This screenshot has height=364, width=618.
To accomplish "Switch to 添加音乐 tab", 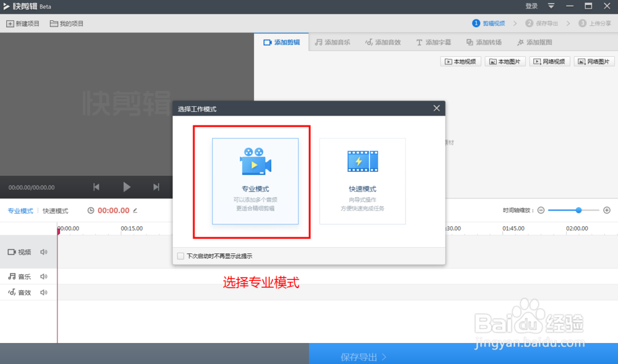I will (x=332, y=42).
